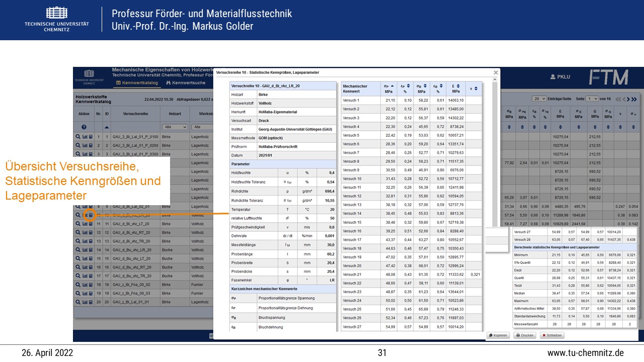
Task: Click the 'Kurzzeichen mechanischer Kennwerte' header
Action: pos(283,289)
